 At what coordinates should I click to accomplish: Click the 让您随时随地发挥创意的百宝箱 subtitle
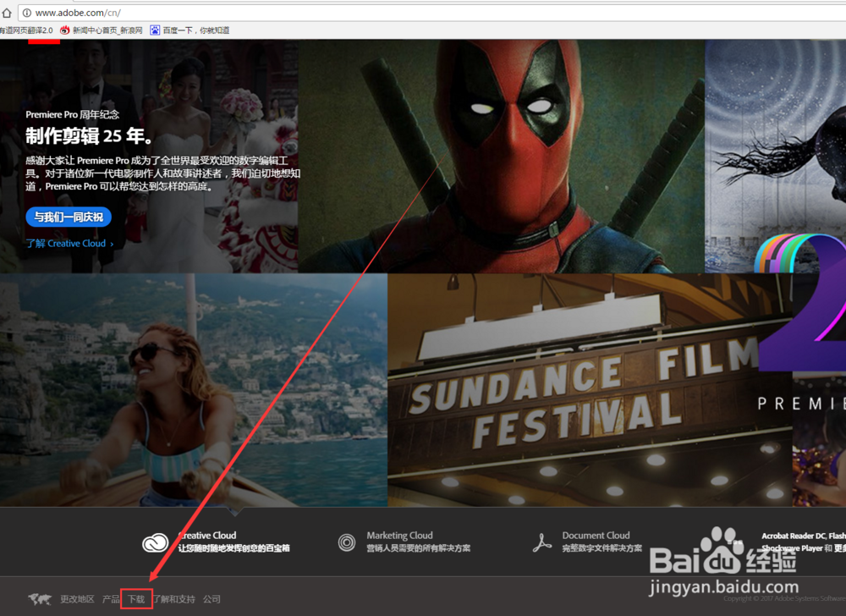pyautogui.click(x=234, y=548)
